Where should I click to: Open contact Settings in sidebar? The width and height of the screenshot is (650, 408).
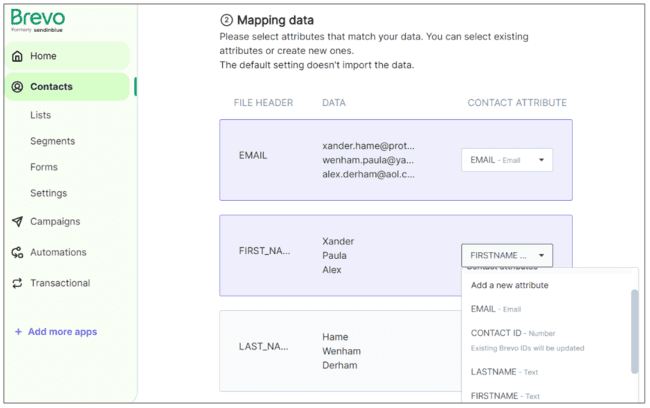click(48, 193)
